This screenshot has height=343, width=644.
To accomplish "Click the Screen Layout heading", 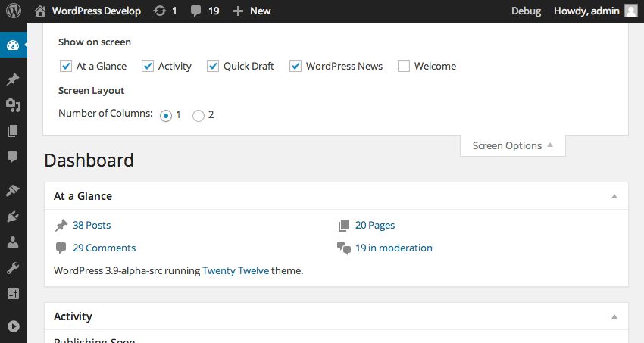I will 91,91.
